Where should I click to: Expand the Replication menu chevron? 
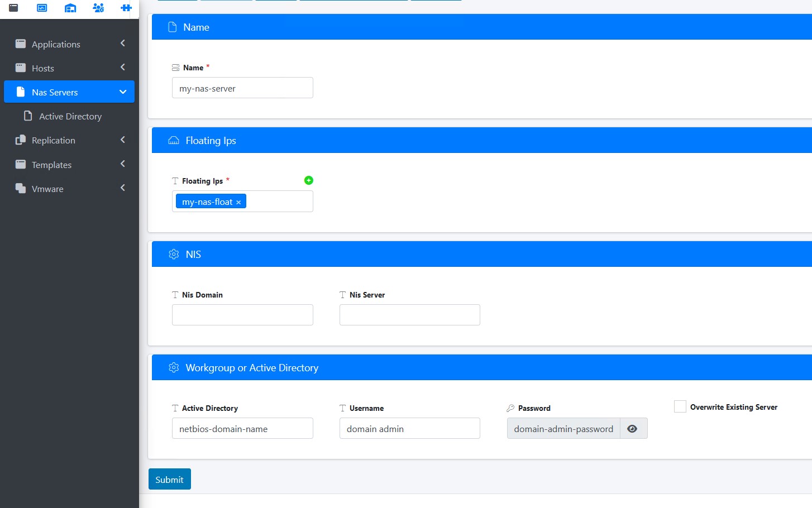click(x=123, y=140)
